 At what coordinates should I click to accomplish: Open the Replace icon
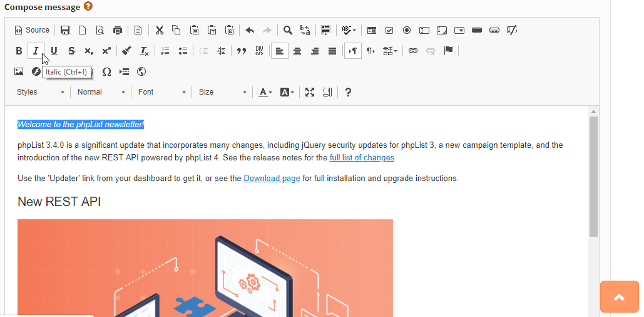click(x=305, y=30)
